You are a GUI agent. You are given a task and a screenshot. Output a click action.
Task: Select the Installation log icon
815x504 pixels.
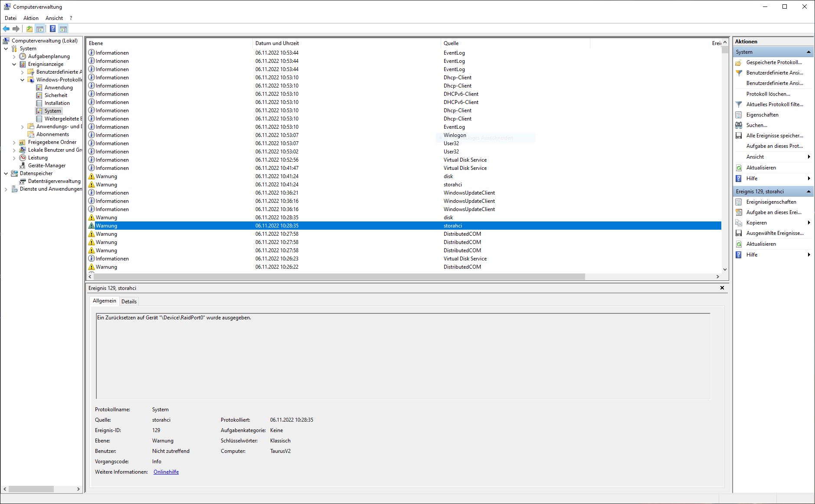click(39, 103)
